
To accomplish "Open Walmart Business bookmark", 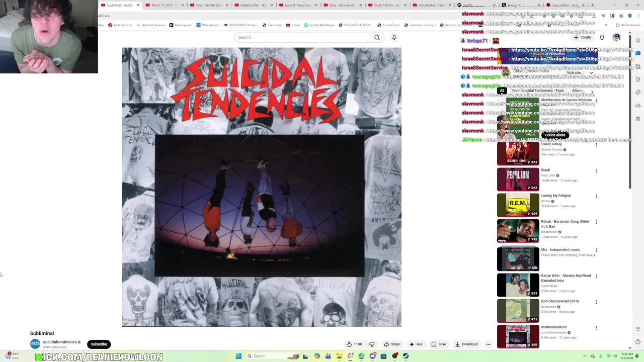I will pyautogui.click(x=151, y=25).
